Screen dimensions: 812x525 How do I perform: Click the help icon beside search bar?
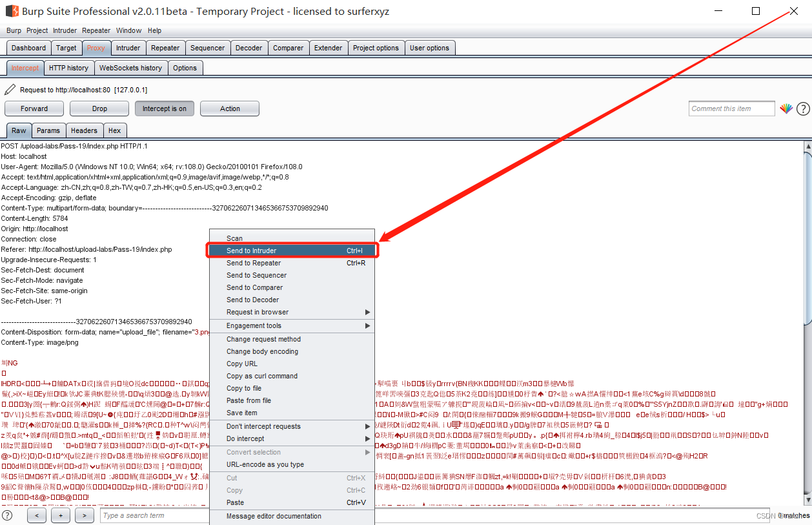[x=7, y=515]
